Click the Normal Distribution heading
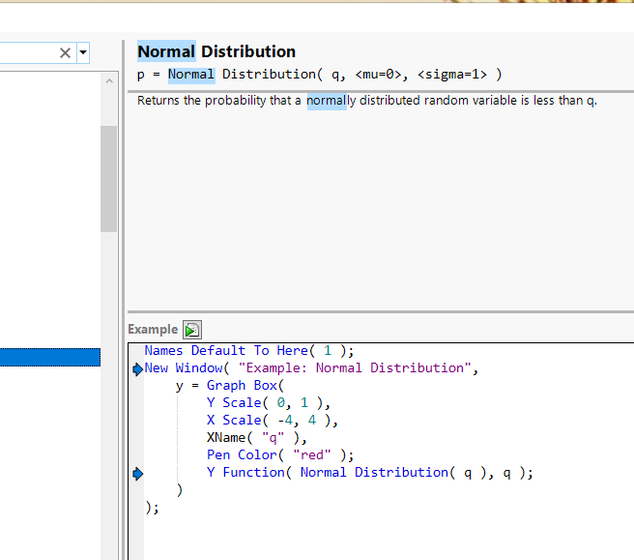634x560 pixels. (x=216, y=52)
